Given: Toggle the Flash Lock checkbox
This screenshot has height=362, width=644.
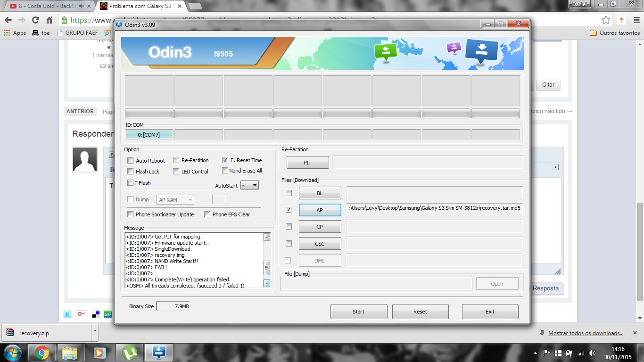Looking at the screenshot, I should [x=131, y=172].
